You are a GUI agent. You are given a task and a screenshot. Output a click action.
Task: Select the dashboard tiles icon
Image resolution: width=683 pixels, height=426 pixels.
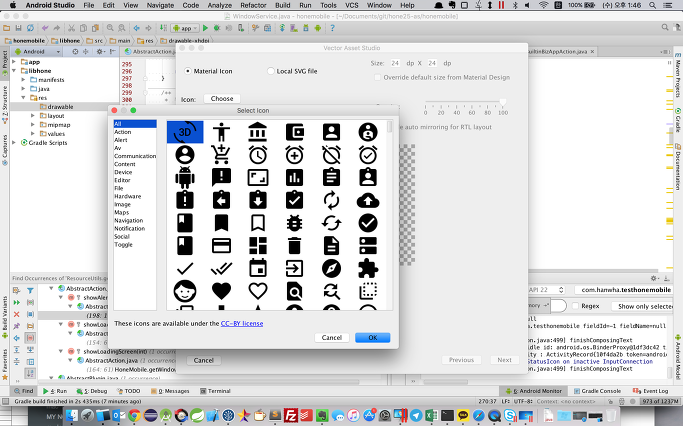pos(258,246)
